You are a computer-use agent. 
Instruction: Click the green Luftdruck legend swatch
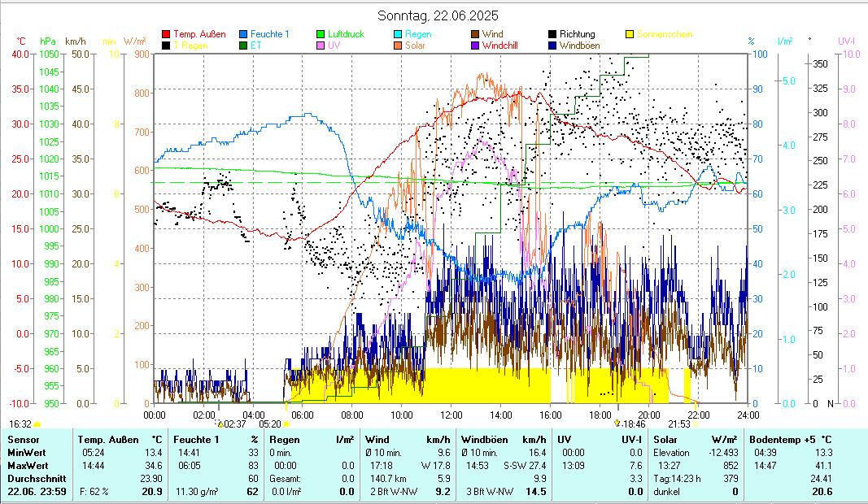pos(321,34)
